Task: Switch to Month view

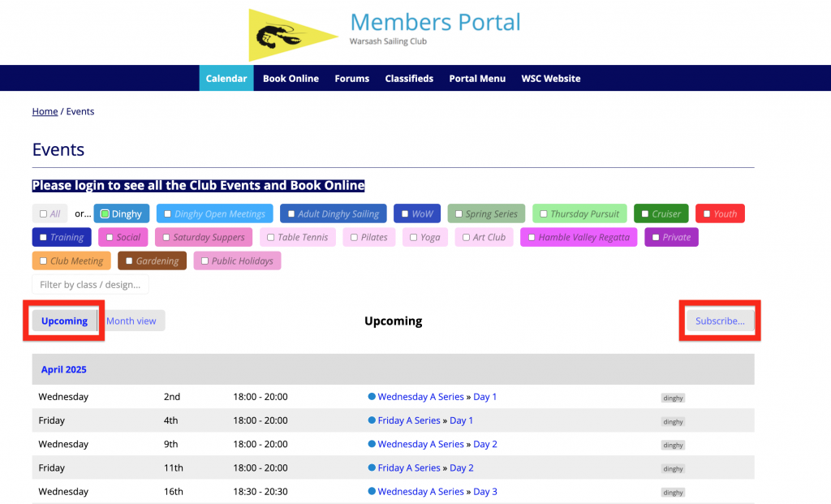Action: tap(131, 321)
